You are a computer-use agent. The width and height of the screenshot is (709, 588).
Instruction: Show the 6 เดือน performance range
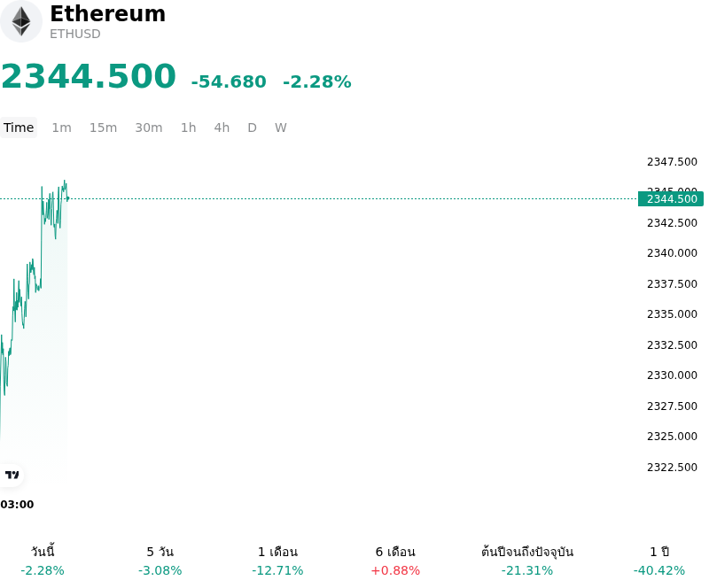coord(395,561)
